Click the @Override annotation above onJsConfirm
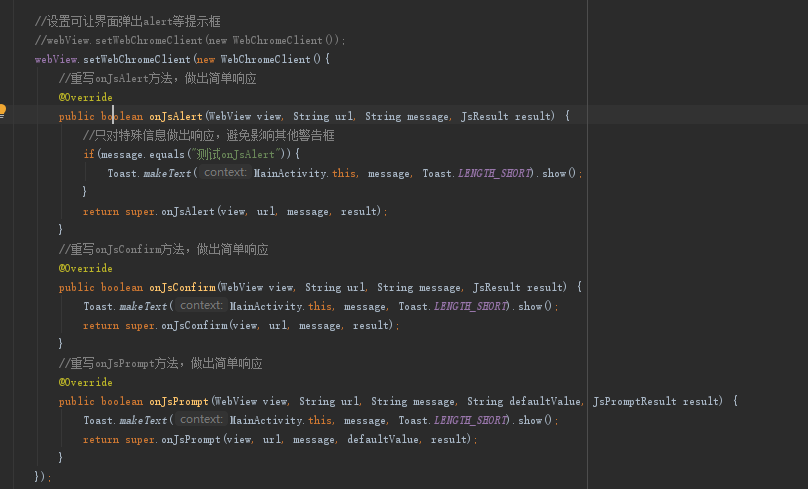Screen dimensions: 808x489 coord(86,268)
